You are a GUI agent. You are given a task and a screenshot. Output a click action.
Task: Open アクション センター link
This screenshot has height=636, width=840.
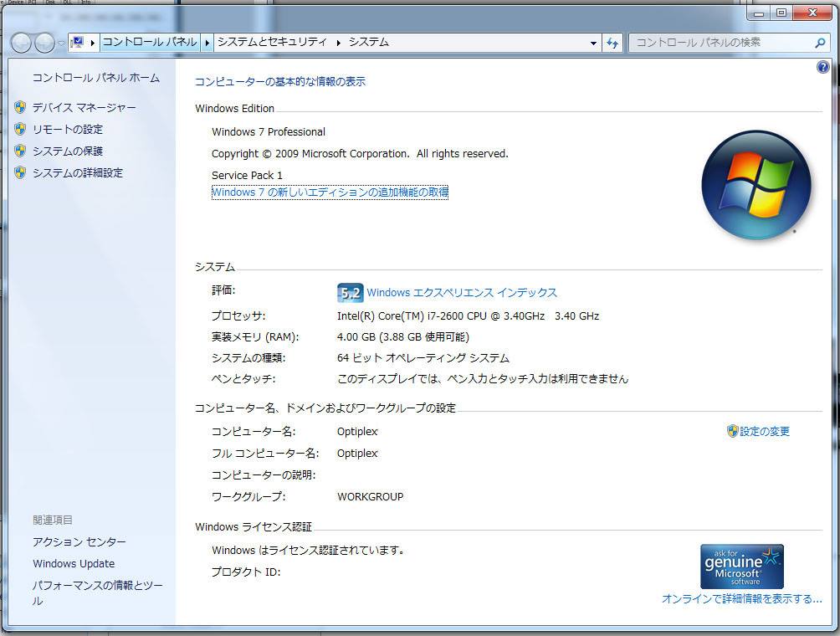point(79,541)
